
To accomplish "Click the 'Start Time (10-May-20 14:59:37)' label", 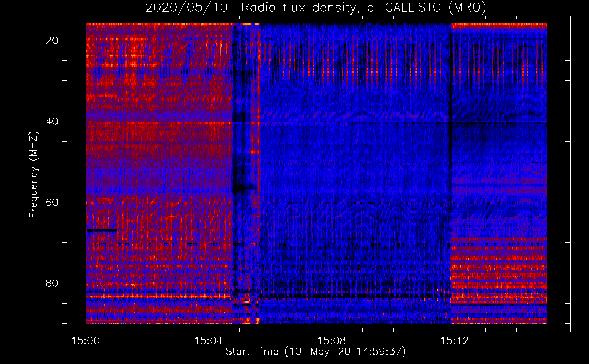I will 316,352.
